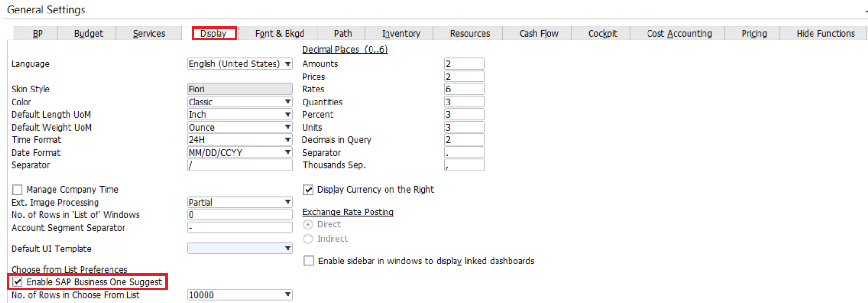
Task: Select the Hide Functions tab
Action: click(825, 33)
